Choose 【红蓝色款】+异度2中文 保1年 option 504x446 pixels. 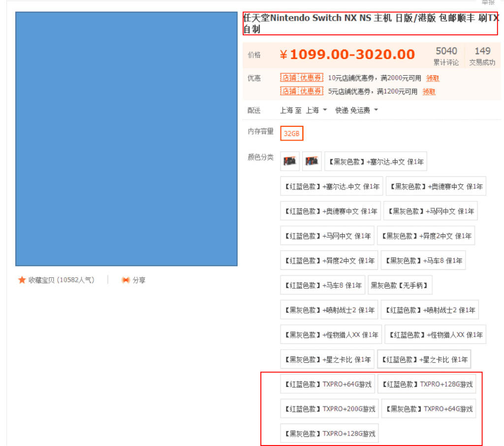point(329,261)
